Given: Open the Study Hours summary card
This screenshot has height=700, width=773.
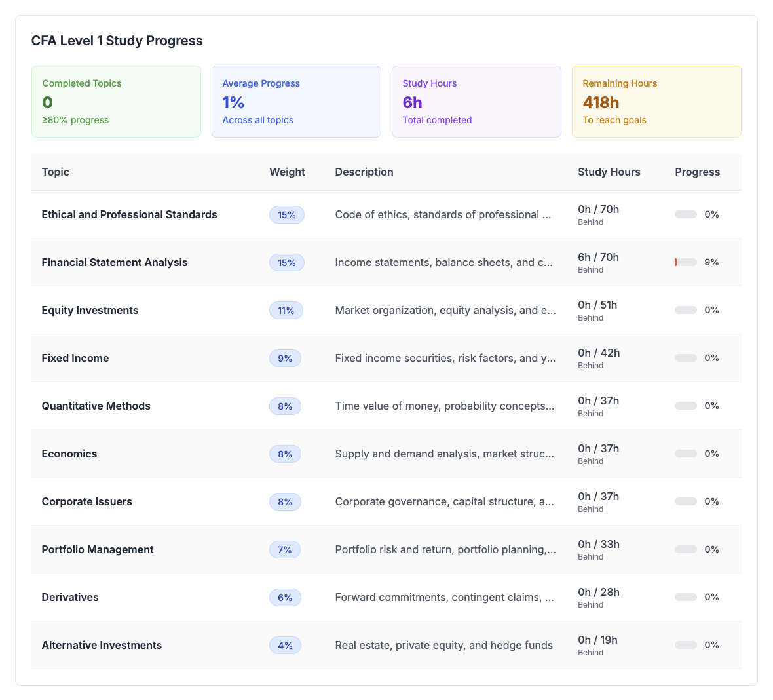Looking at the screenshot, I should tap(476, 102).
